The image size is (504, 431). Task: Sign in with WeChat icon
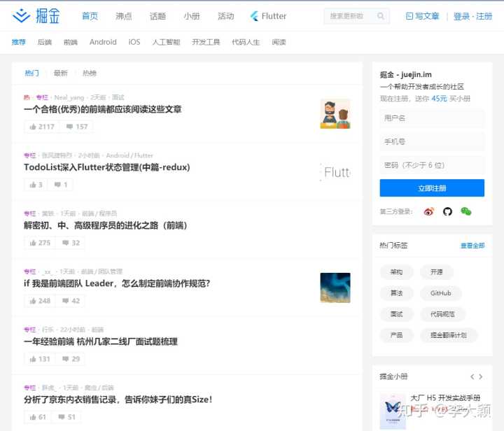465,211
